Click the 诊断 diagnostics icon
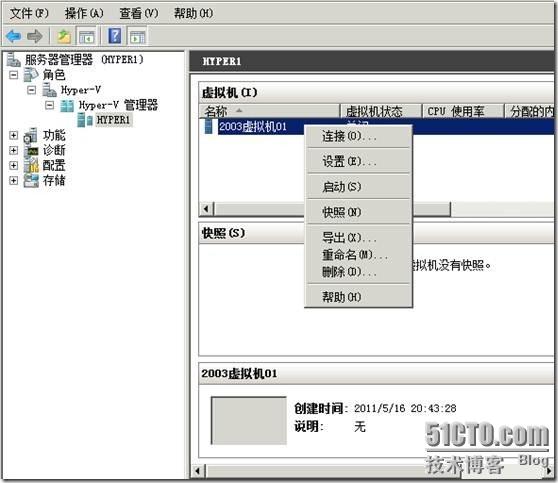 click(31, 151)
